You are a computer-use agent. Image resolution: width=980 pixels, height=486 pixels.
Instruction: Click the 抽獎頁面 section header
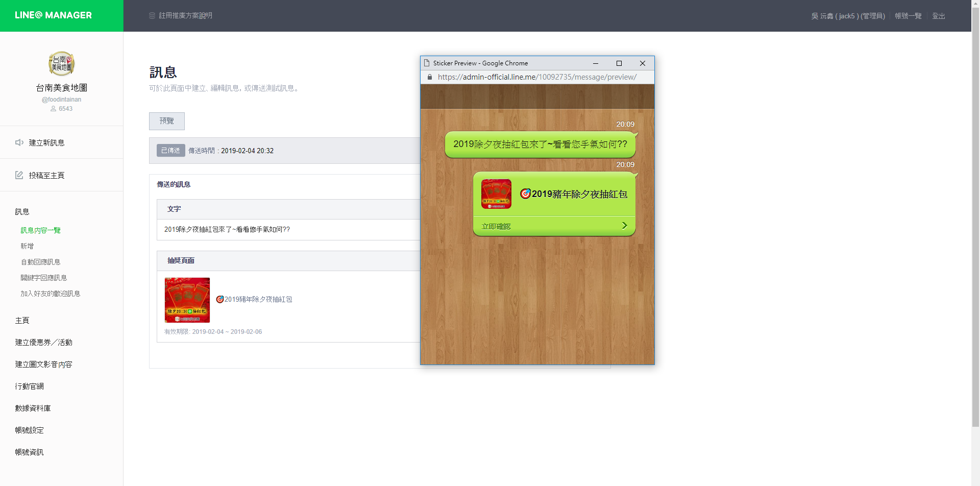(x=181, y=260)
